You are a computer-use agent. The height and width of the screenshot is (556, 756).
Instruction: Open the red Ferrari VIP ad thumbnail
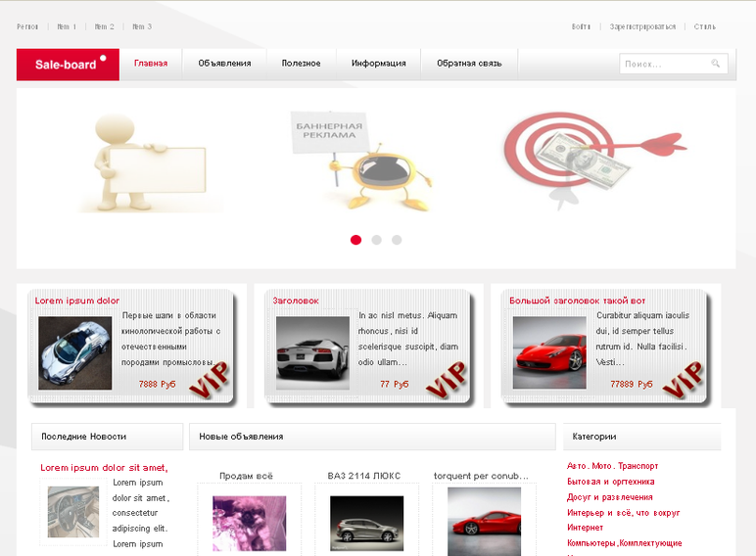[549, 352]
